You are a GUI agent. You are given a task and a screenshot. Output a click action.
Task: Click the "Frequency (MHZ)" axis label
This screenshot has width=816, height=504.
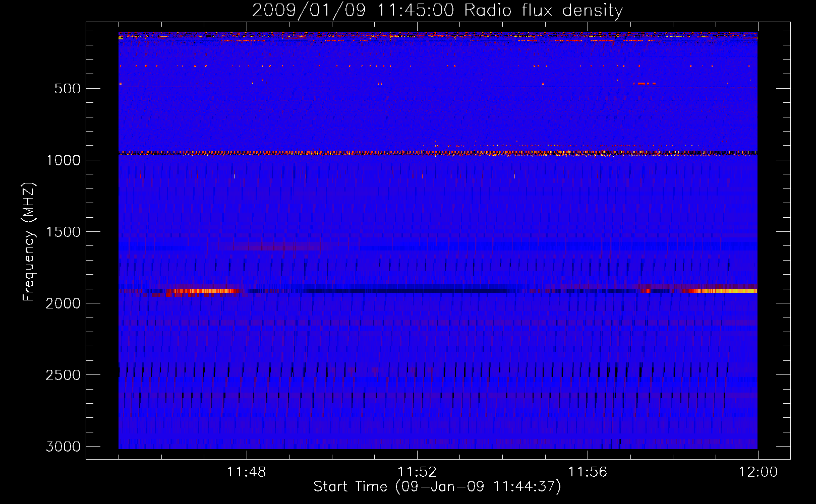(29, 242)
